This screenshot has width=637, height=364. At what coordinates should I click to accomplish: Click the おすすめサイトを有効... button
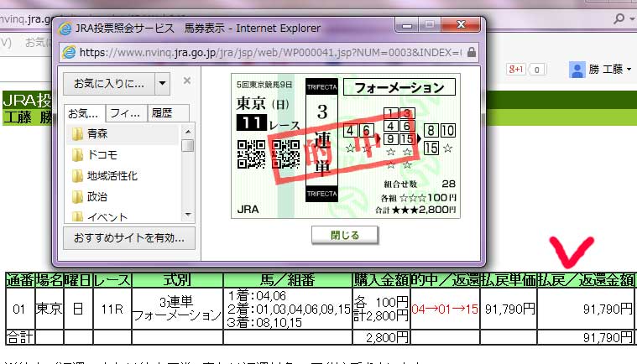(129, 238)
